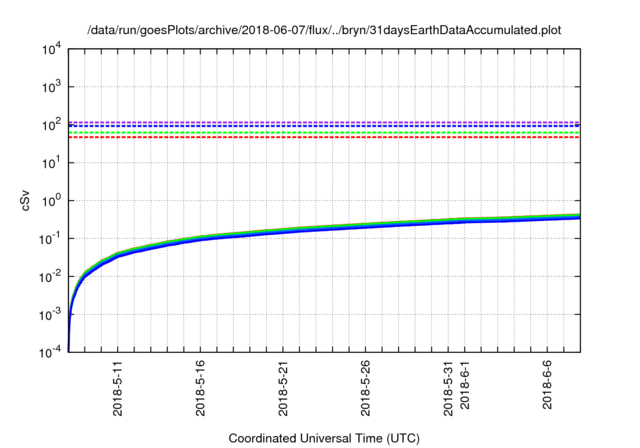The width and height of the screenshot is (640, 448).
Task: Click the 2018-6-6 date label
Action: point(547,385)
